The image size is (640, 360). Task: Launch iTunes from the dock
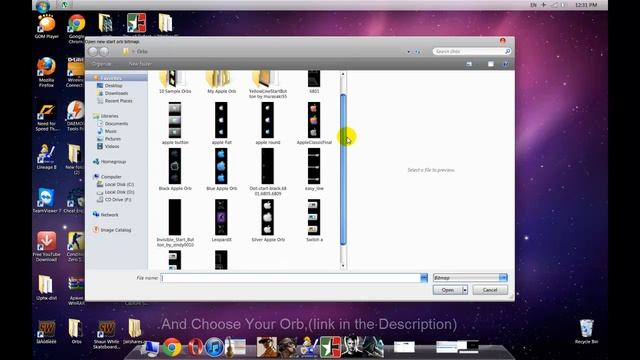coord(214,347)
